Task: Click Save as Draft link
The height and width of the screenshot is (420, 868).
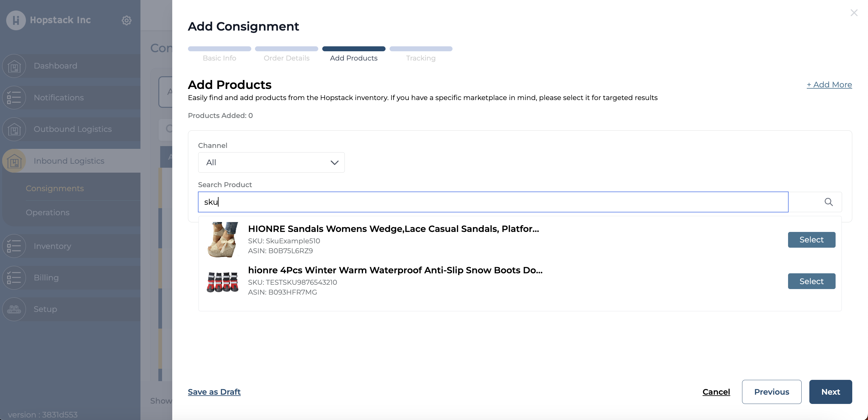Action: 214,392
